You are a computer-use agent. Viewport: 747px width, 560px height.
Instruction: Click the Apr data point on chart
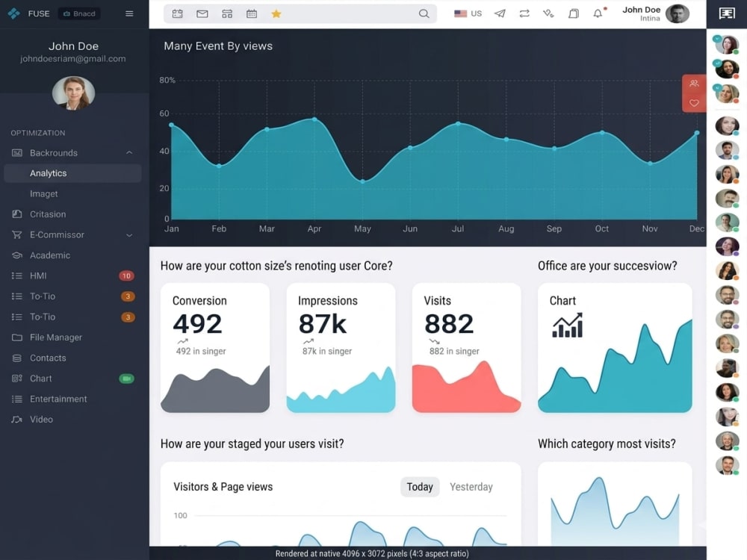click(x=314, y=119)
